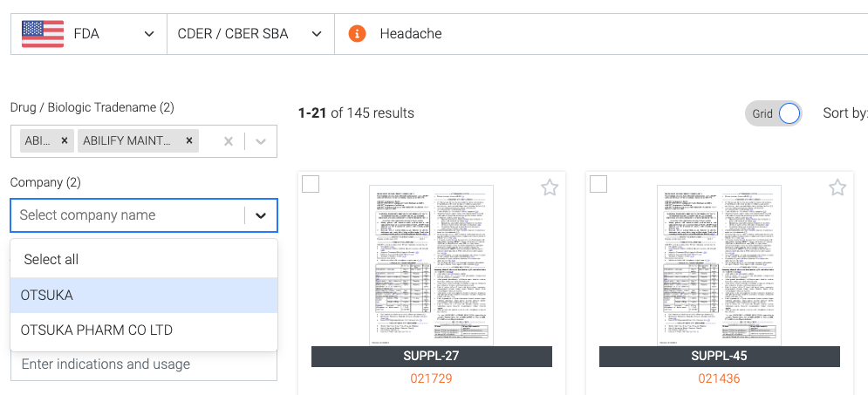Choose Select all in company list
The image size is (868, 395).
[144, 260]
